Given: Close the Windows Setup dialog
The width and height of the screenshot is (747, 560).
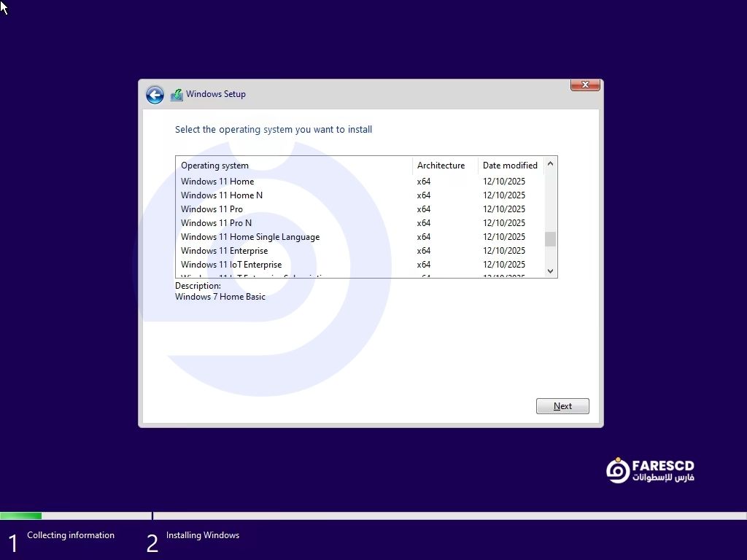Looking at the screenshot, I should [x=585, y=85].
